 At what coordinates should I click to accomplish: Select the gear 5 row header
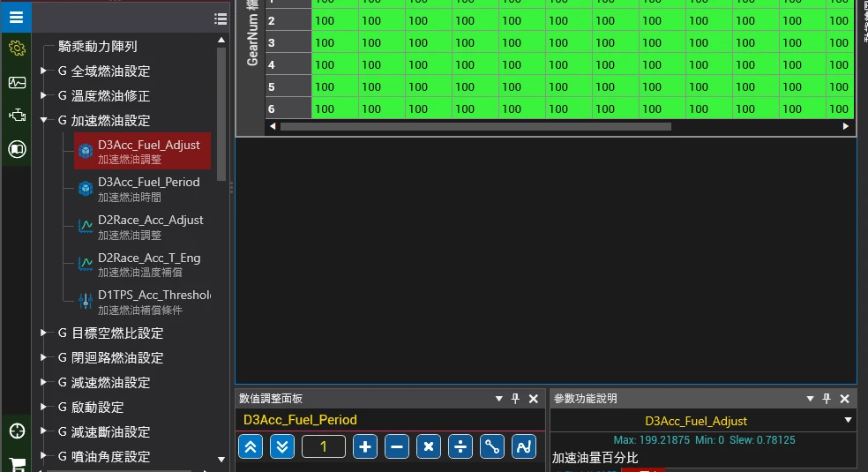[x=288, y=86]
